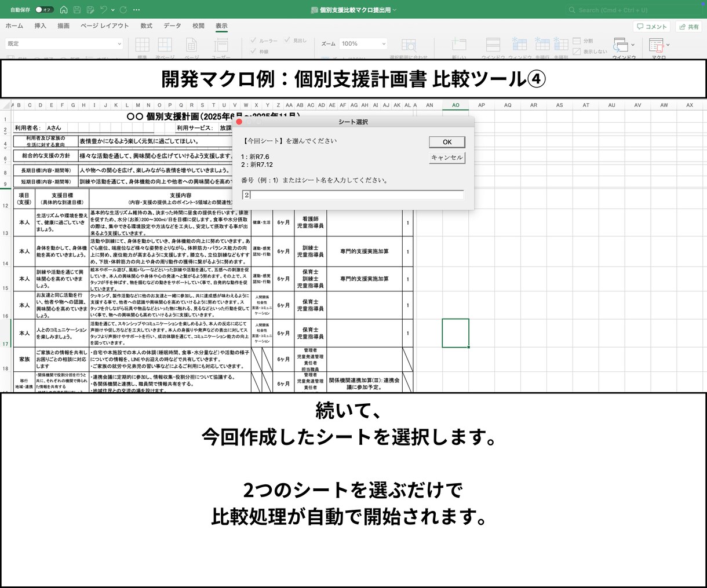Select row header 18

coord(5,359)
